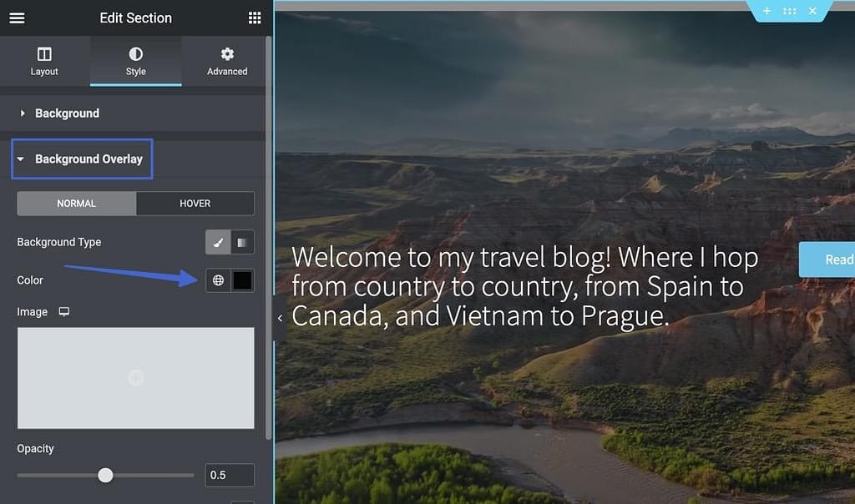Select the gradient background type
This screenshot has width=855, height=504.
(x=242, y=242)
